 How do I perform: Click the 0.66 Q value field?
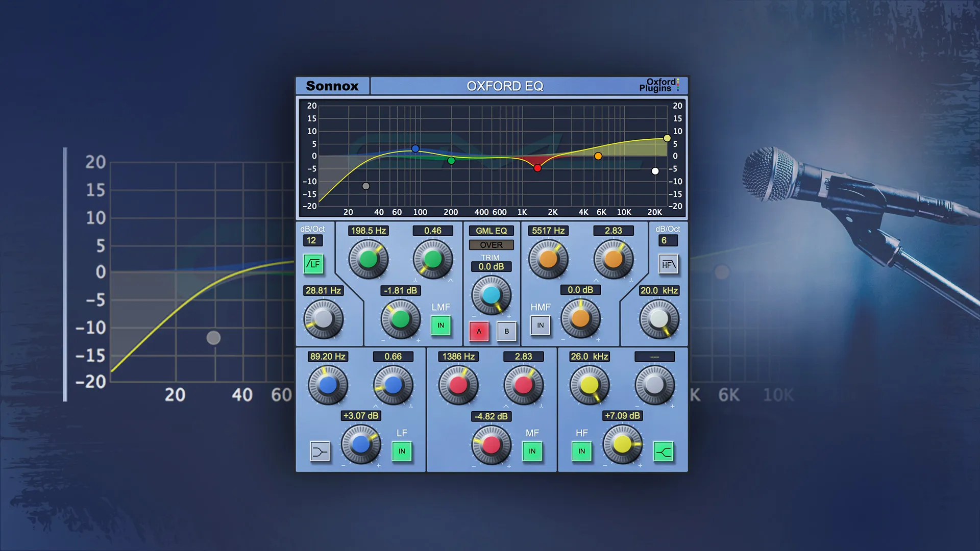pyautogui.click(x=393, y=357)
